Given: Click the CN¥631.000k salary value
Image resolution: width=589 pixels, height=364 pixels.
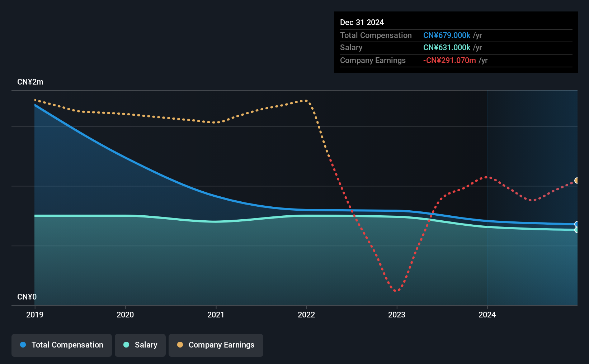Looking at the screenshot, I should pyautogui.click(x=447, y=47).
